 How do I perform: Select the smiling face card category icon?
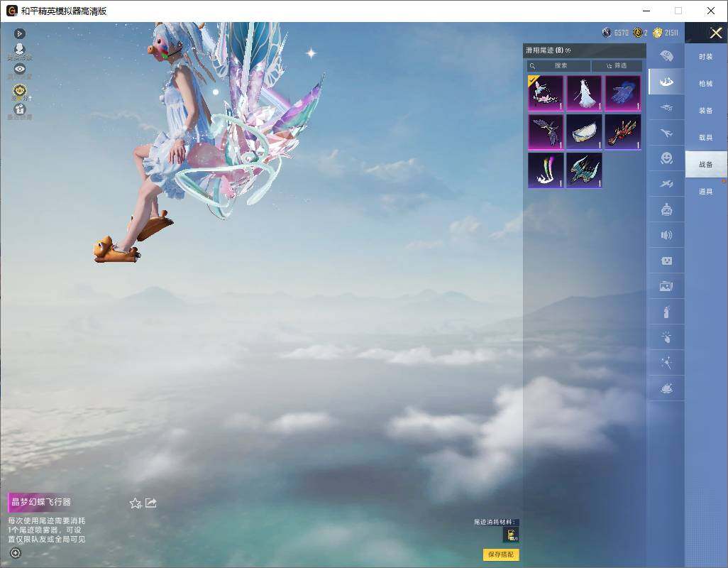point(666,261)
